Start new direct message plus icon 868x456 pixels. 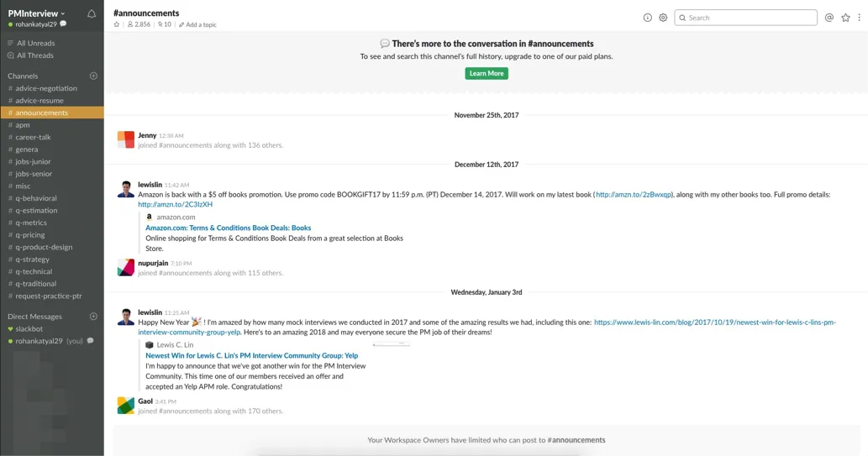click(x=93, y=317)
